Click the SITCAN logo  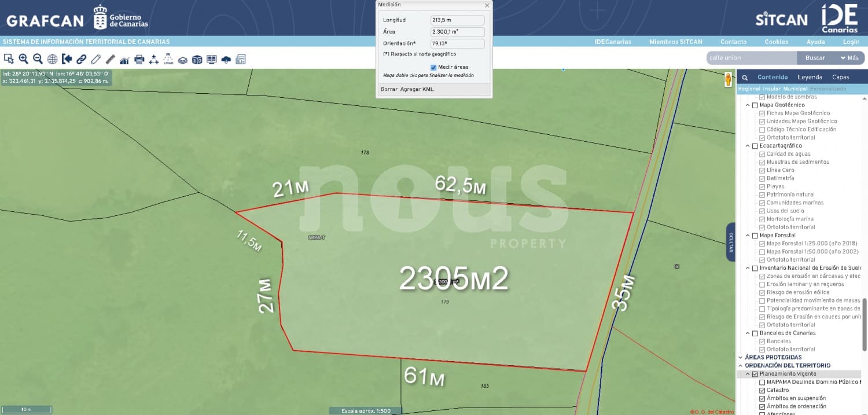781,19
